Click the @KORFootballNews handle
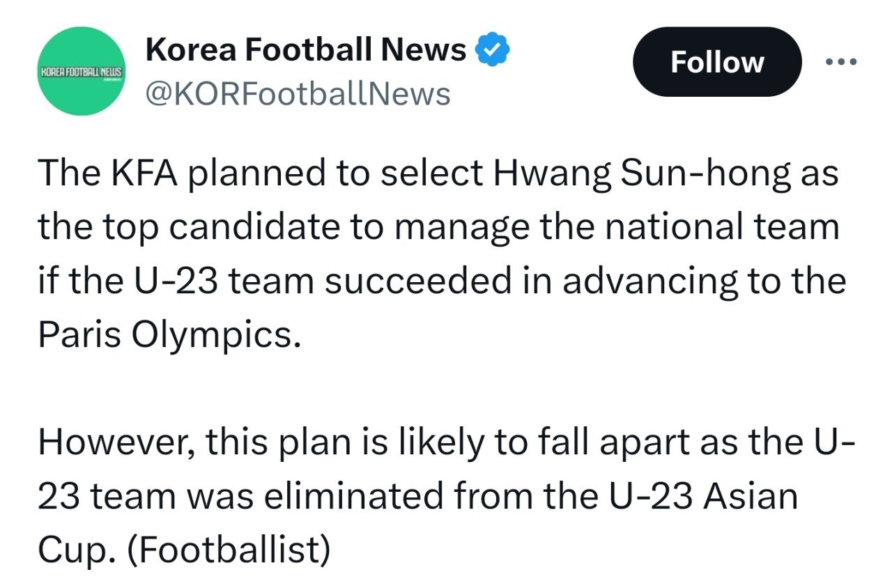The image size is (892, 588). coord(297,93)
